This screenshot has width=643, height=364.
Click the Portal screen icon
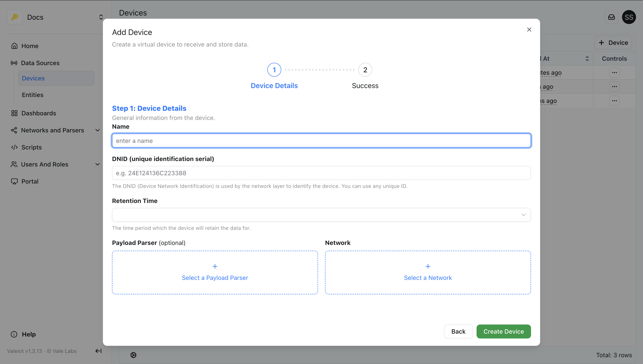pos(14,181)
